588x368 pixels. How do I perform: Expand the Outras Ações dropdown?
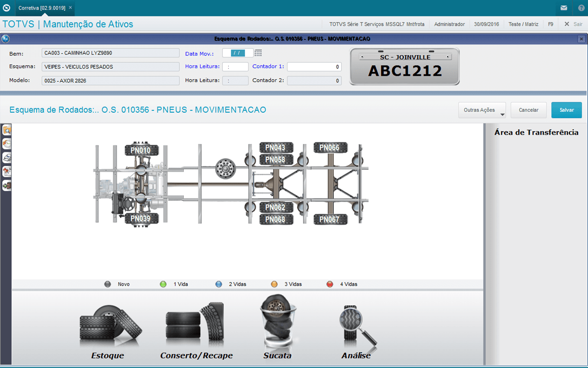click(x=482, y=110)
